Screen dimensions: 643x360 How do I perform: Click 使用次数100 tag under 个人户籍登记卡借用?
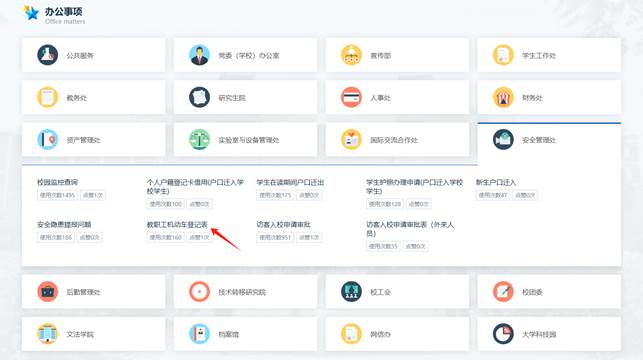pos(166,204)
